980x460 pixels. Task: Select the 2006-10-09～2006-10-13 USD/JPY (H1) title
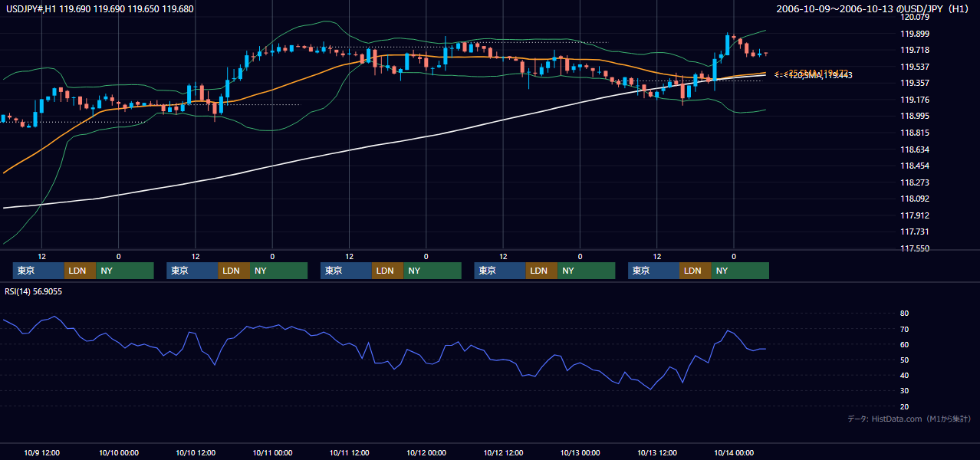click(x=874, y=9)
